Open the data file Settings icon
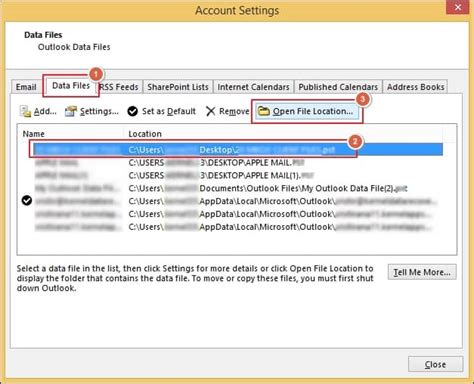The image size is (474, 384). pyautogui.click(x=71, y=111)
